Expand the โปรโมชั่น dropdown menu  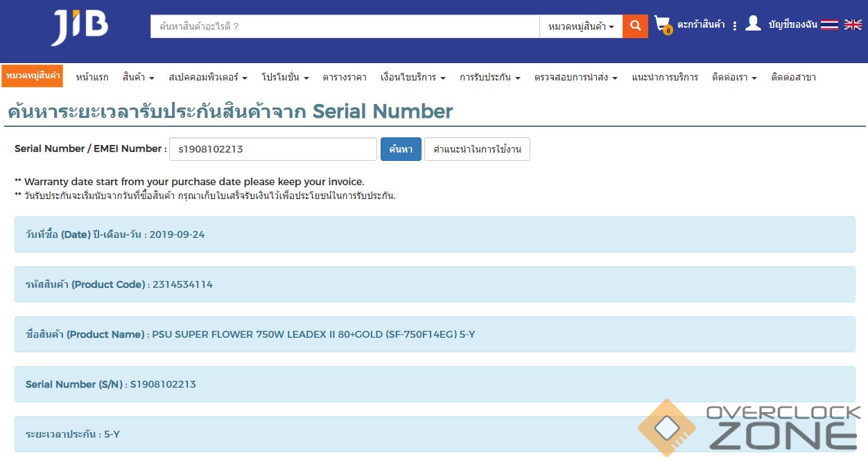[x=285, y=77]
